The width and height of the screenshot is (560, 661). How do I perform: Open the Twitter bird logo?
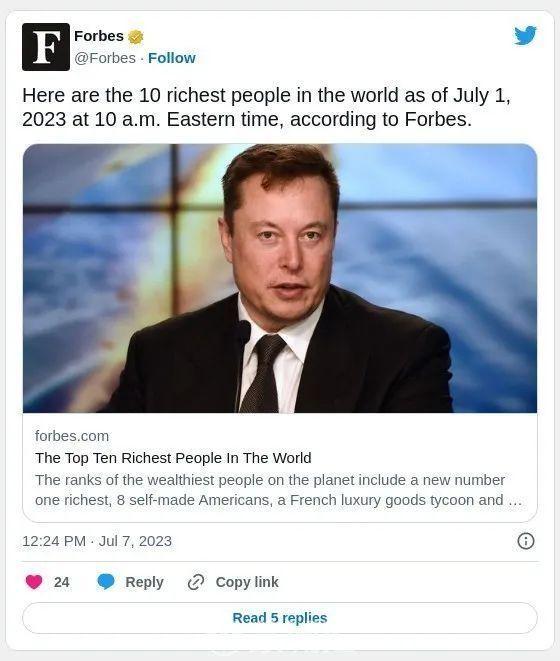click(525, 35)
